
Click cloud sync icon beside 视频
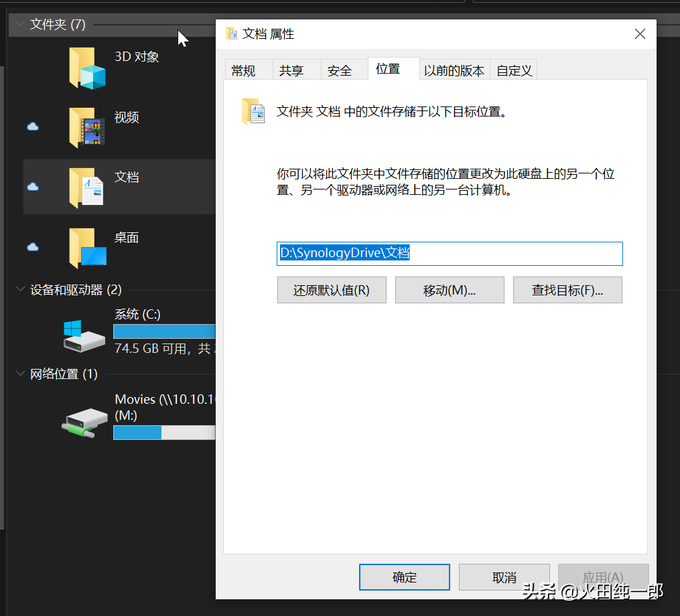click(33, 127)
